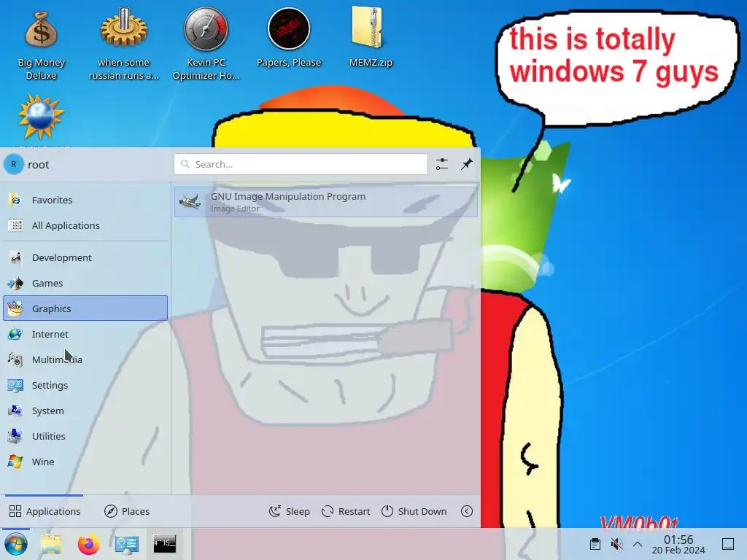
Task: Expand hidden system tray icons
Action: pyautogui.click(x=638, y=544)
